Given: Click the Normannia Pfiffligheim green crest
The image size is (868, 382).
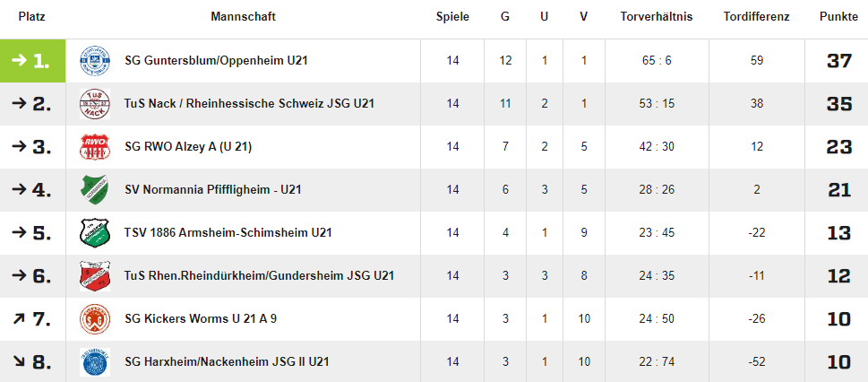Looking at the screenshot, I should coord(93,189).
